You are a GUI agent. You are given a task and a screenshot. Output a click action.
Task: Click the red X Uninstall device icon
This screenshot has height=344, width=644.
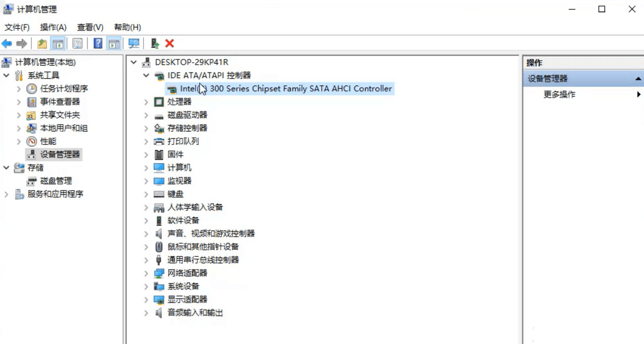tap(169, 43)
